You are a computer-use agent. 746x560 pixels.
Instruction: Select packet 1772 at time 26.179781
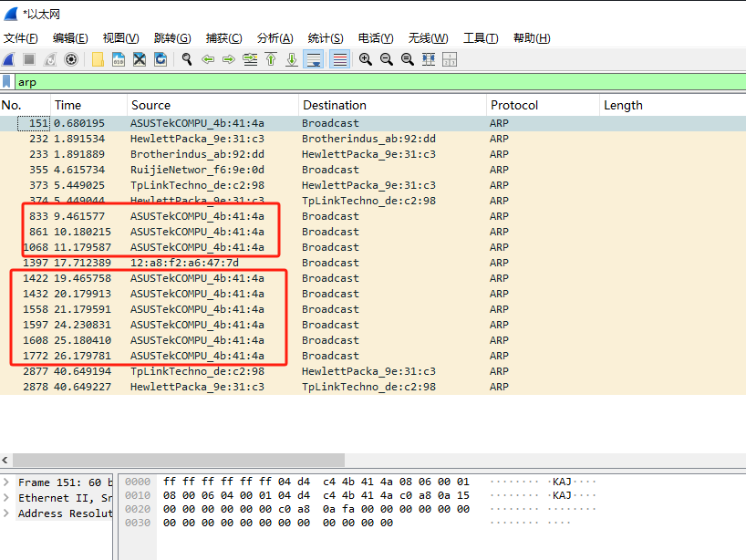tap(373, 356)
